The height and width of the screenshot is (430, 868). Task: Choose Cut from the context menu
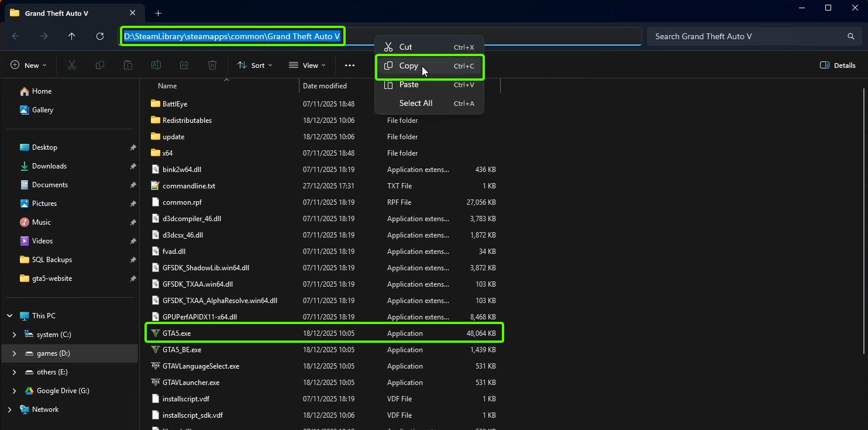coord(429,47)
